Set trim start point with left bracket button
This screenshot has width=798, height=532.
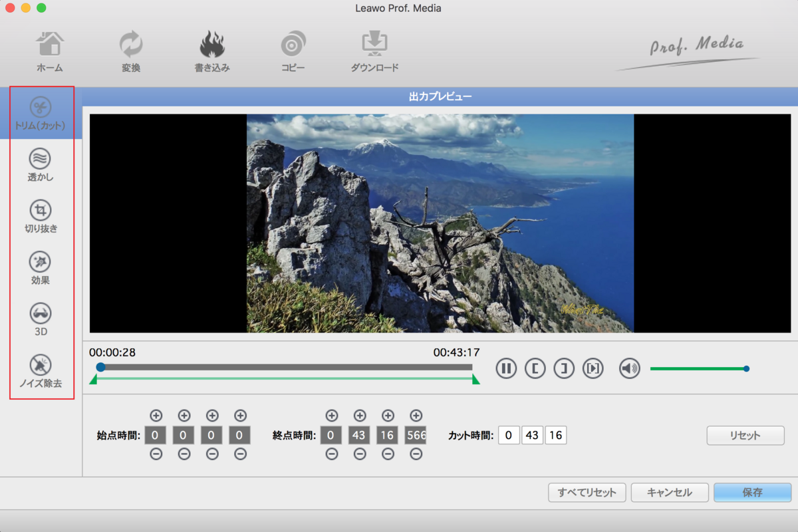pyautogui.click(x=535, y=368)
